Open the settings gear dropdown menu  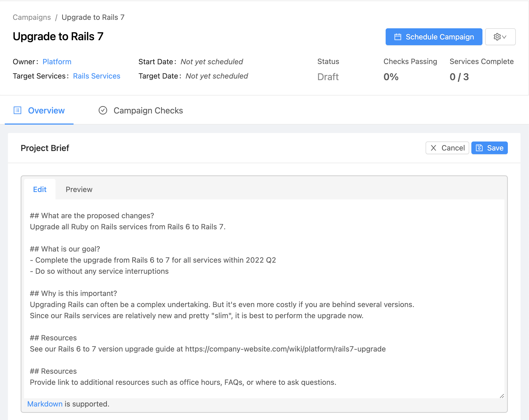(x=500, y=37)
